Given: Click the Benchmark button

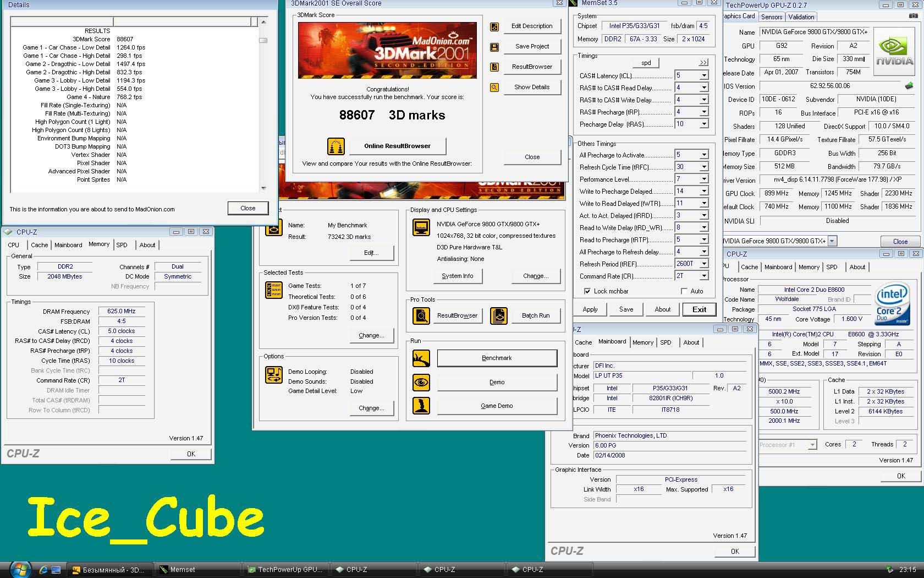Looking at the screenshot, I should click(497, 358).
